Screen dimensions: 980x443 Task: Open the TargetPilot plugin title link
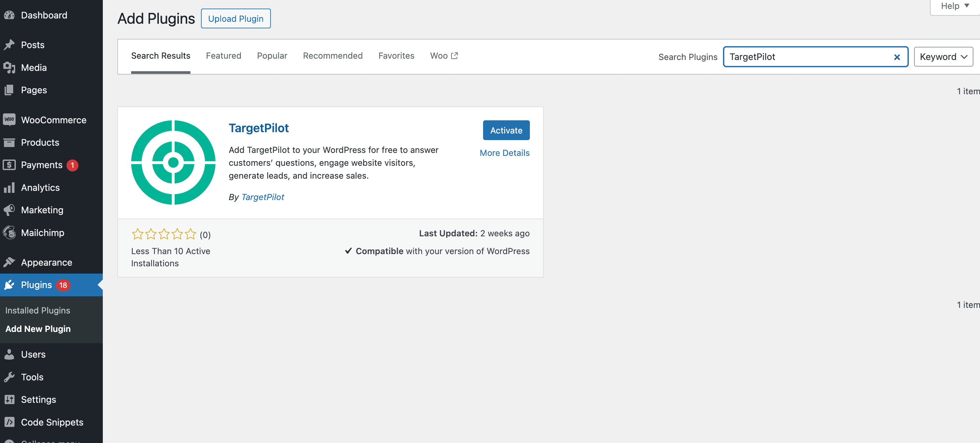point(259,128)
